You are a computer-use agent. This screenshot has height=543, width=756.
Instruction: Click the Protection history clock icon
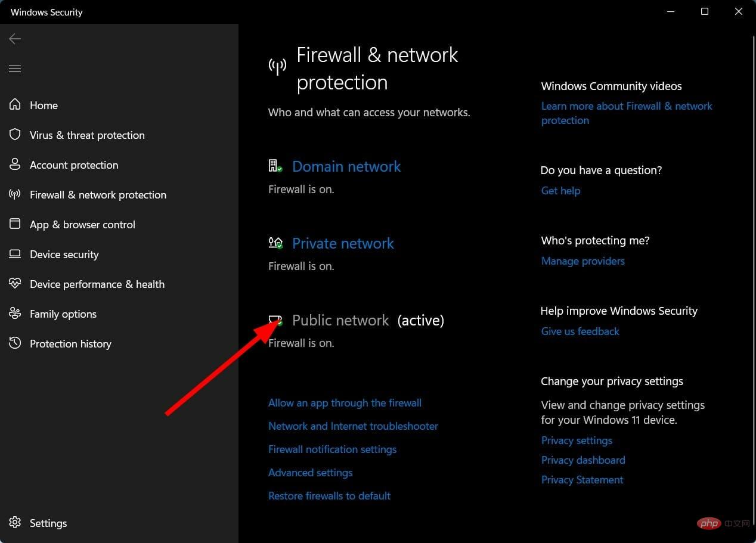(x=15, y=343)
